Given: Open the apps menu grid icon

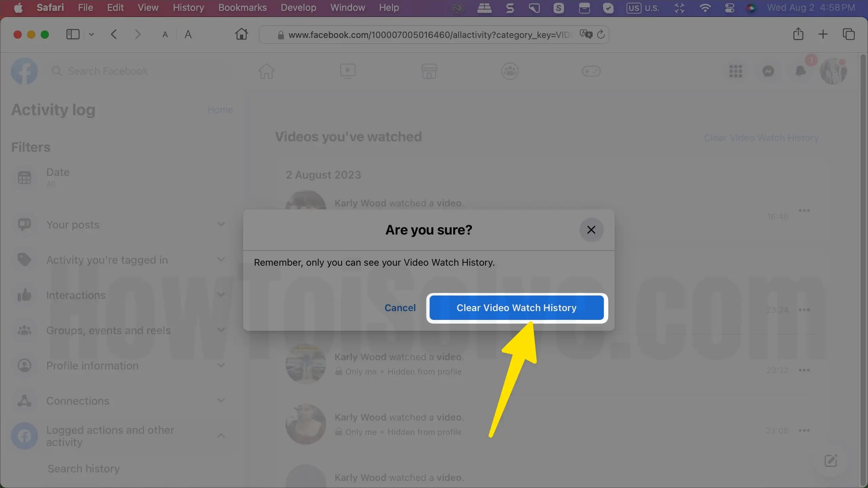Looking at the screenshot, I should tap(736, 71).
